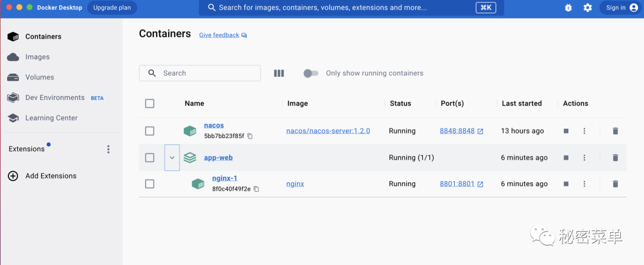The width and height of the screenshot is (644, 265).
Task: Collapse the app-web group chevron
Action: (172, 158)
